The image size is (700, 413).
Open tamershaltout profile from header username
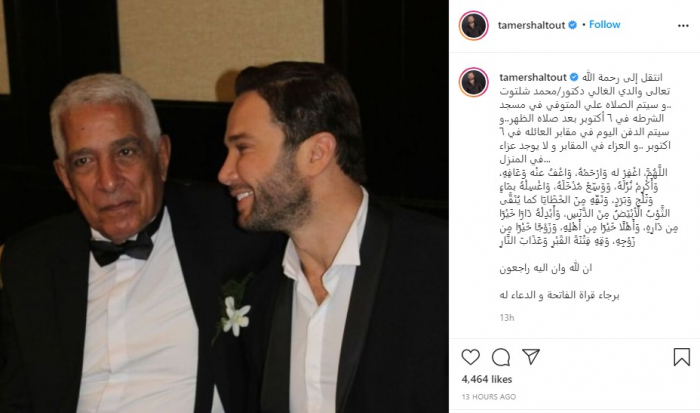531,25
